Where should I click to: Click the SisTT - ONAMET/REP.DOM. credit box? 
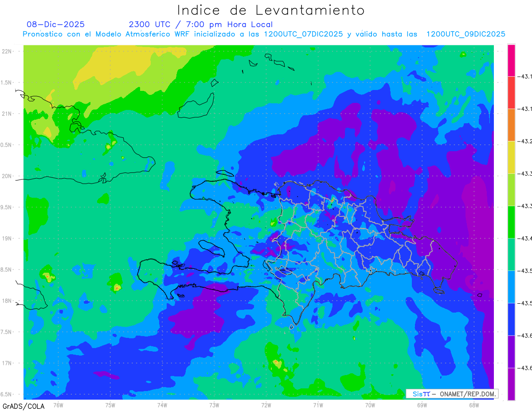point(452,394)
